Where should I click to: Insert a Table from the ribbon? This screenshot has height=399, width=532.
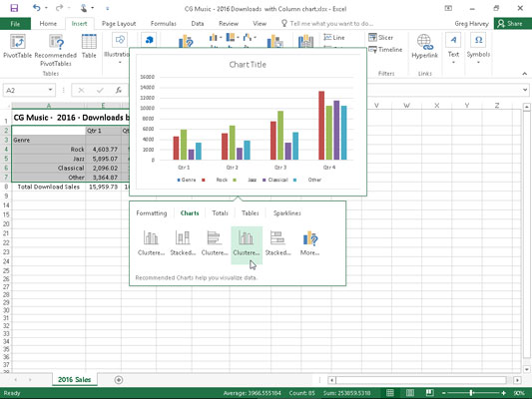tap(89, 47)
